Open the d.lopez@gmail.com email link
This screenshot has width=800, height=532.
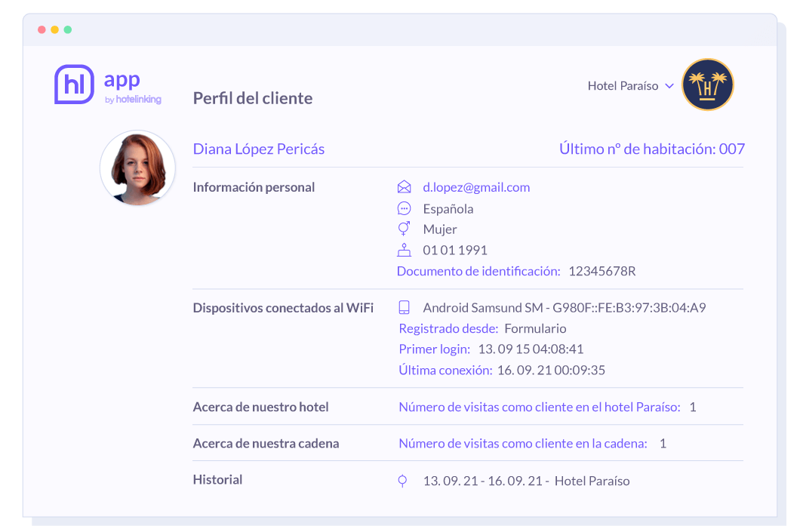tap(476, 187)
